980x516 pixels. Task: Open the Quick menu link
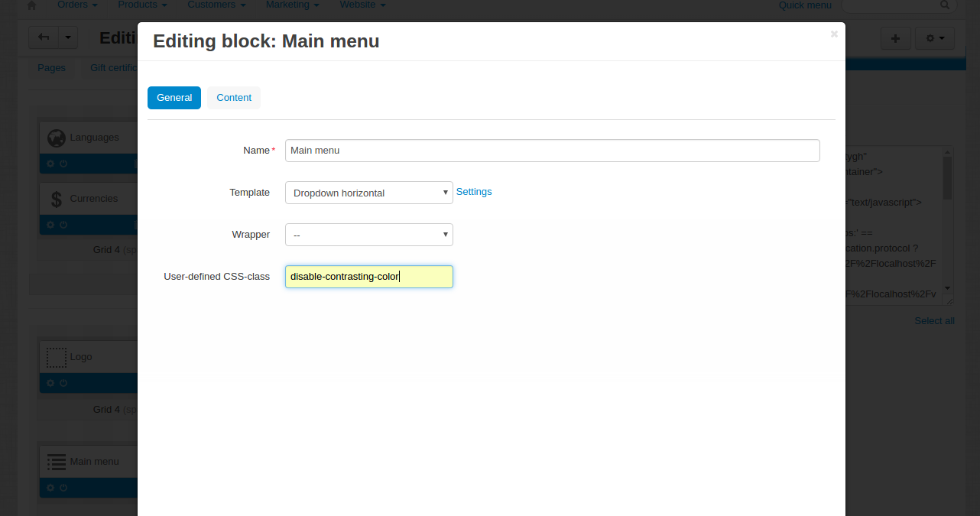(805, 5)
